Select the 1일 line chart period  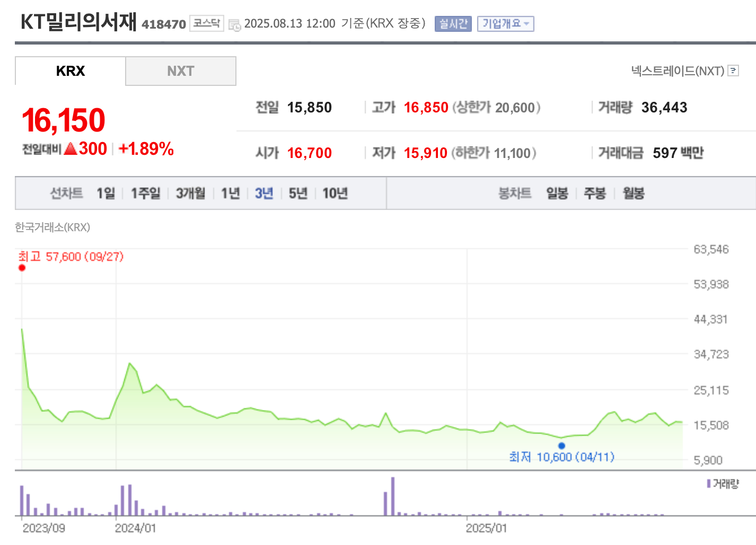(106, 194)
